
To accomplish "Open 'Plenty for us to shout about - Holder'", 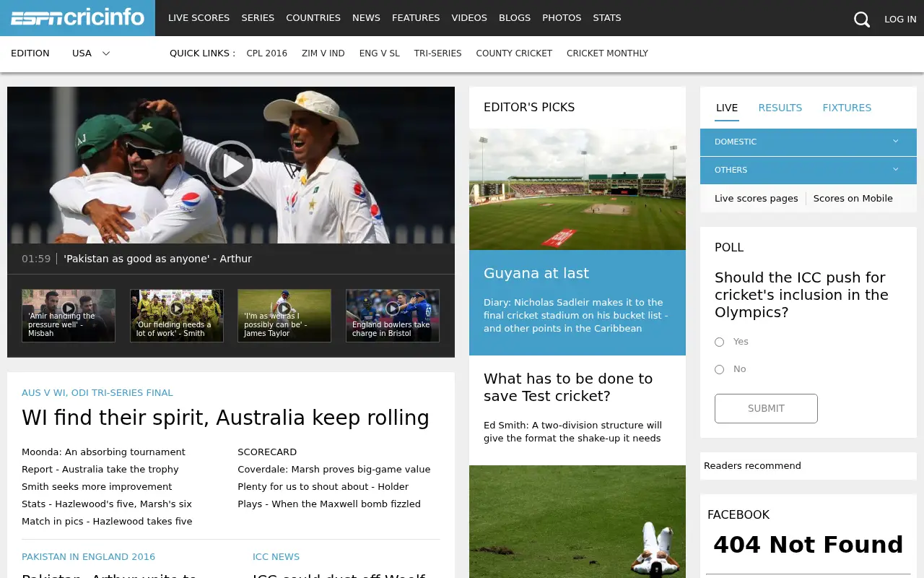I will [x=323, y=487].
